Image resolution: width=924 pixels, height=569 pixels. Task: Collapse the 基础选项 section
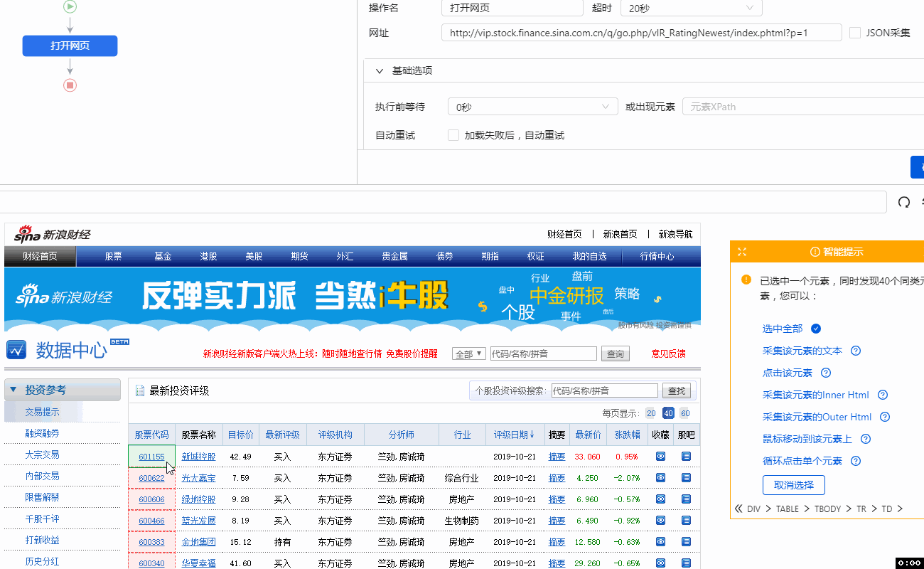380,71
